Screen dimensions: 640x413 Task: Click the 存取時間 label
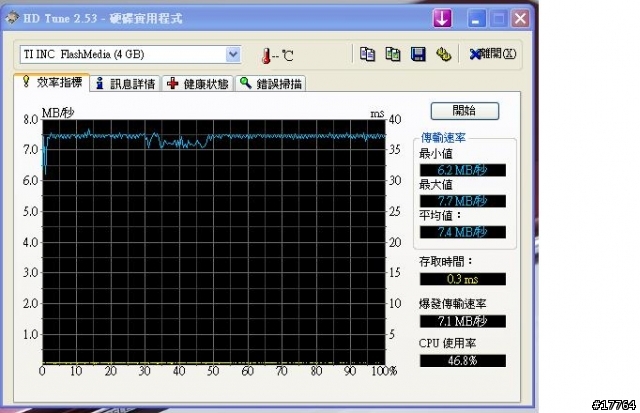click(445, 261)
